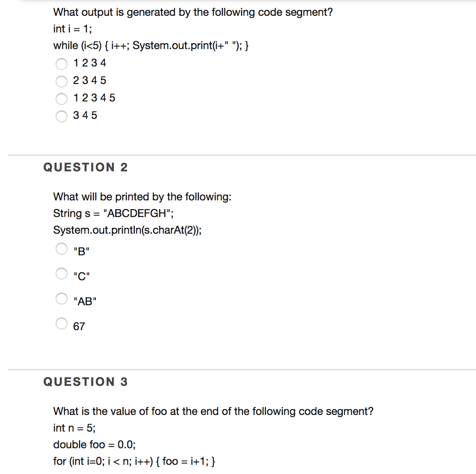This screenshot has height=474, width=476.
Task: Choose answer 67 for Question 2
Action: (x=61, y=324)
